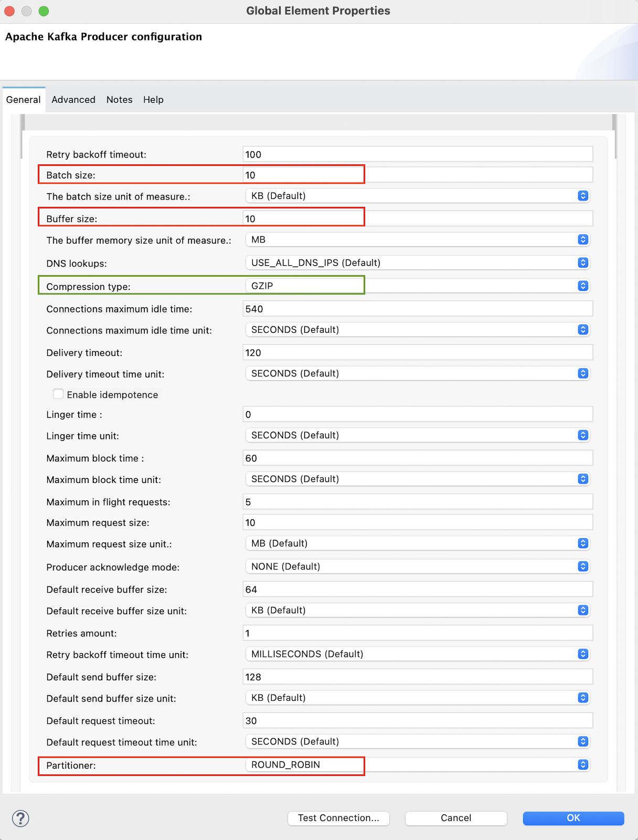Click Default request timeout input field

click(418, 720)
